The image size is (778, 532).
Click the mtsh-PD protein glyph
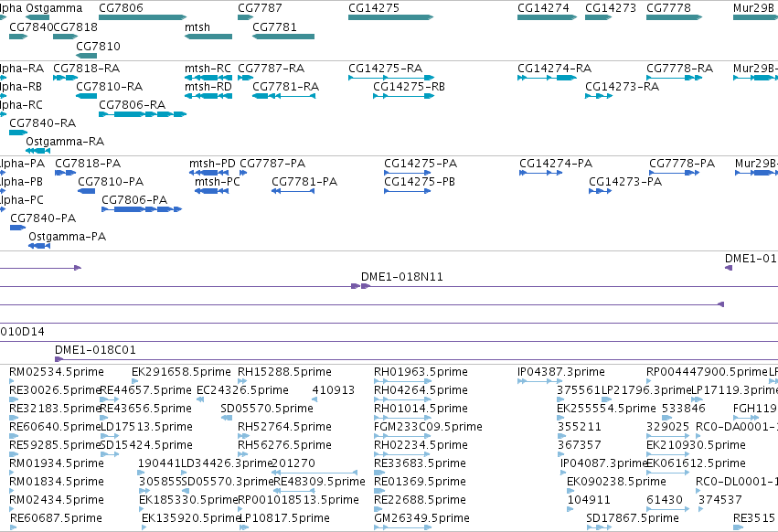tap(208, 173)
